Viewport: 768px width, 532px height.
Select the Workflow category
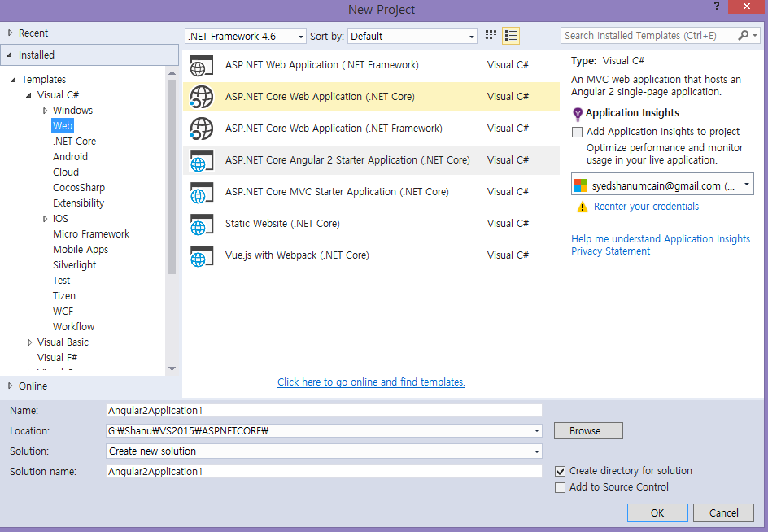(73, 327)
